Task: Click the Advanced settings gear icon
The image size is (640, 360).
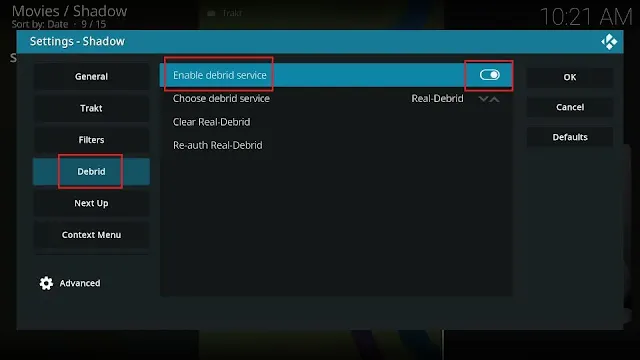Action: 46,283
